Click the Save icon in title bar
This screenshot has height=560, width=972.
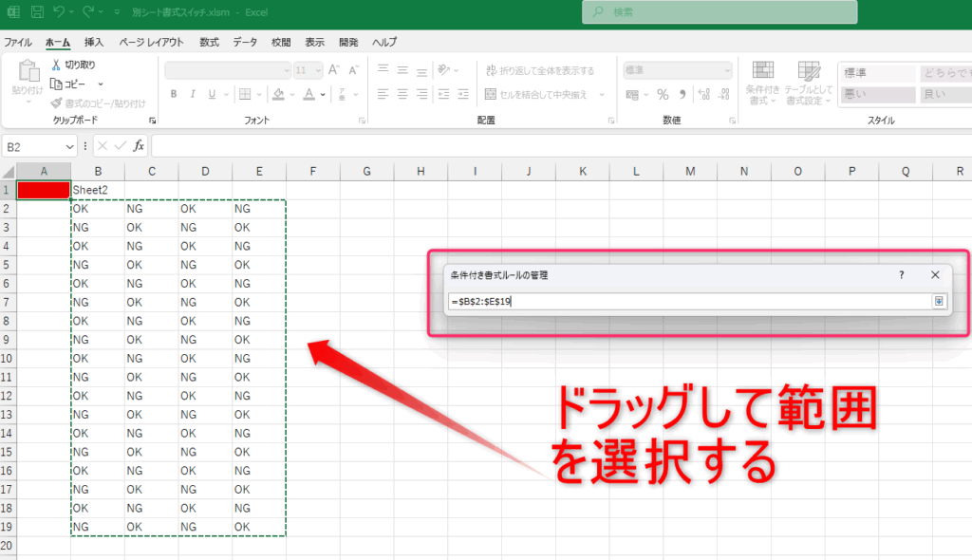pos(37,12)
